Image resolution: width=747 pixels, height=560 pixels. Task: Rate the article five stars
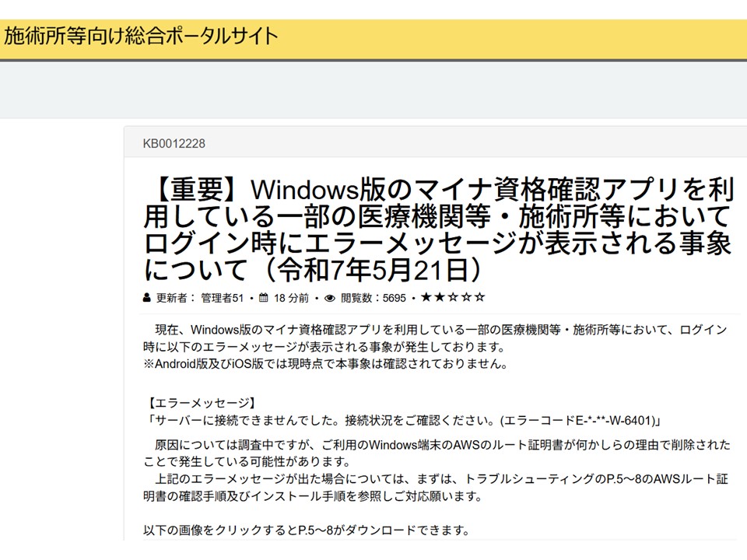pos(480,297)
